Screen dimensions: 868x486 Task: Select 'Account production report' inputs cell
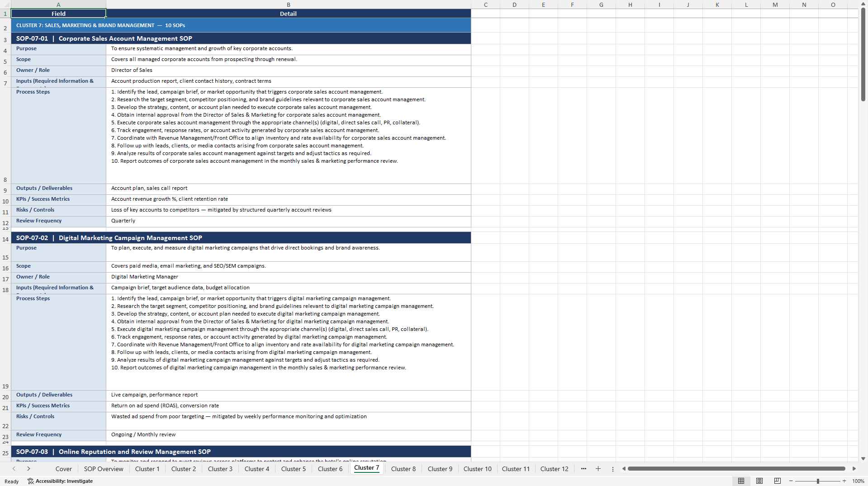tap(288, 81)
